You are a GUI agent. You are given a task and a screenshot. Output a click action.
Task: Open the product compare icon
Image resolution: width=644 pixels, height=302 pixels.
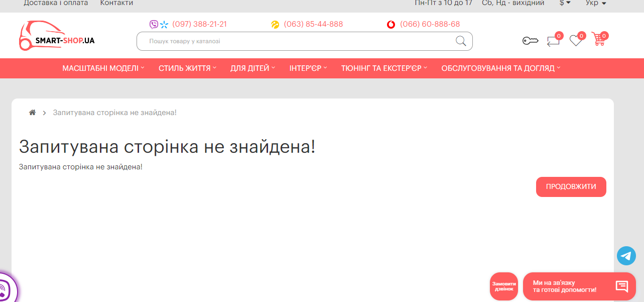click(x=553, y=41)
